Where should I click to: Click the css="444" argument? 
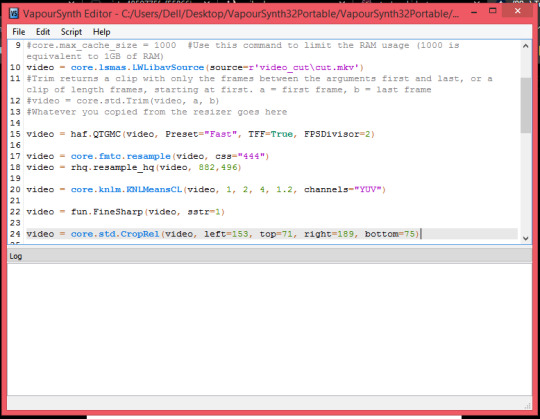click(x=240, y=156)
